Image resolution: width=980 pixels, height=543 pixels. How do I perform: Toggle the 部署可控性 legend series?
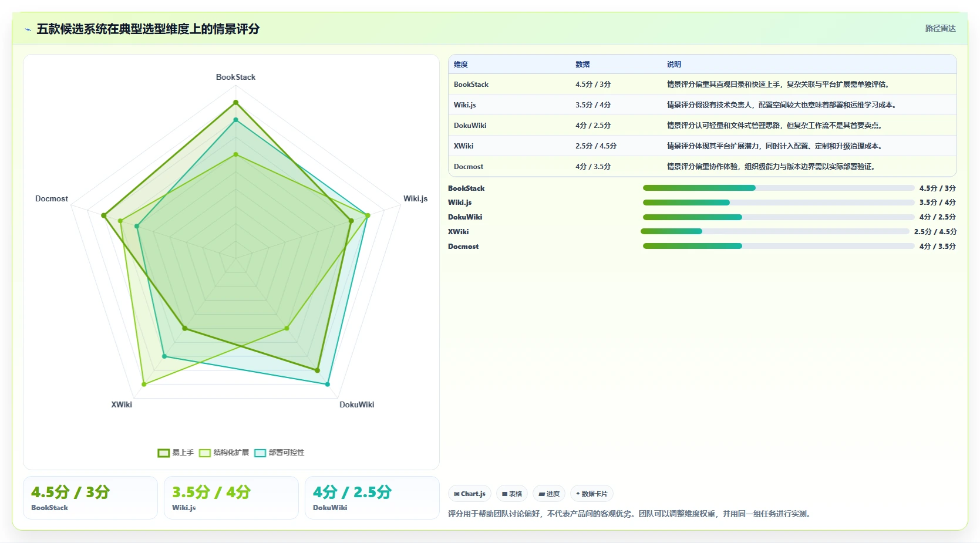(x=279, y=453)
